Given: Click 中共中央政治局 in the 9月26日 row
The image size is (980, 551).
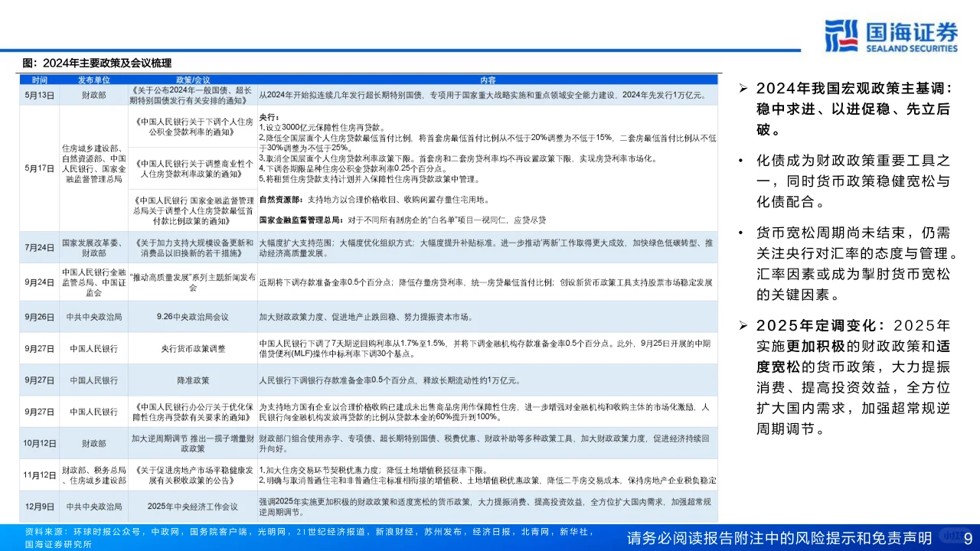Looking at the screenshot, I should (x=94, y=316).
